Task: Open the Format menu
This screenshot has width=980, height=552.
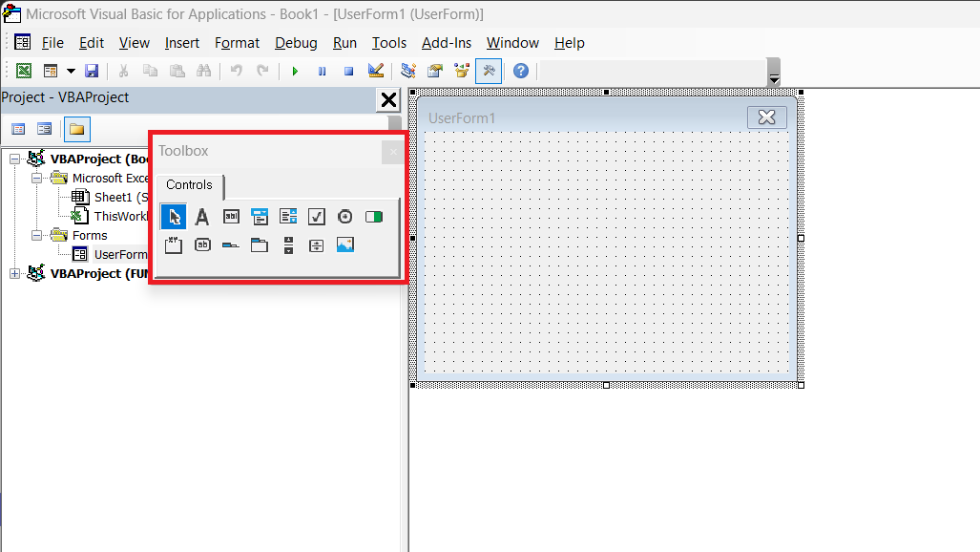Action: [237, 43]
